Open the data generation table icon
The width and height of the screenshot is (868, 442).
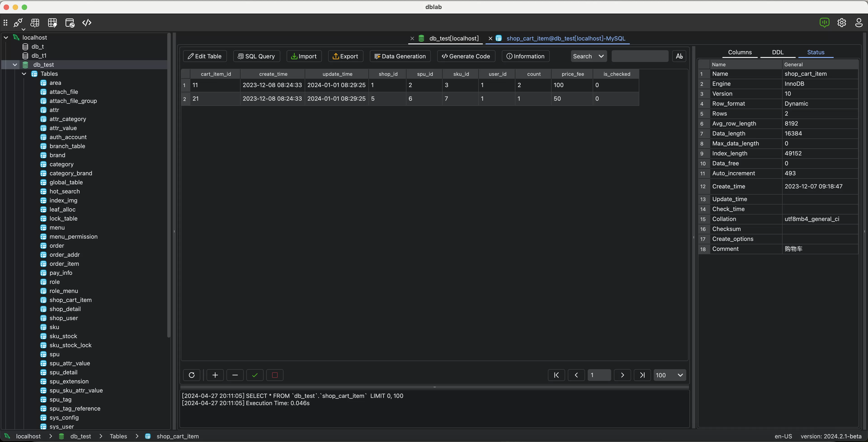[x=52, y=23]
